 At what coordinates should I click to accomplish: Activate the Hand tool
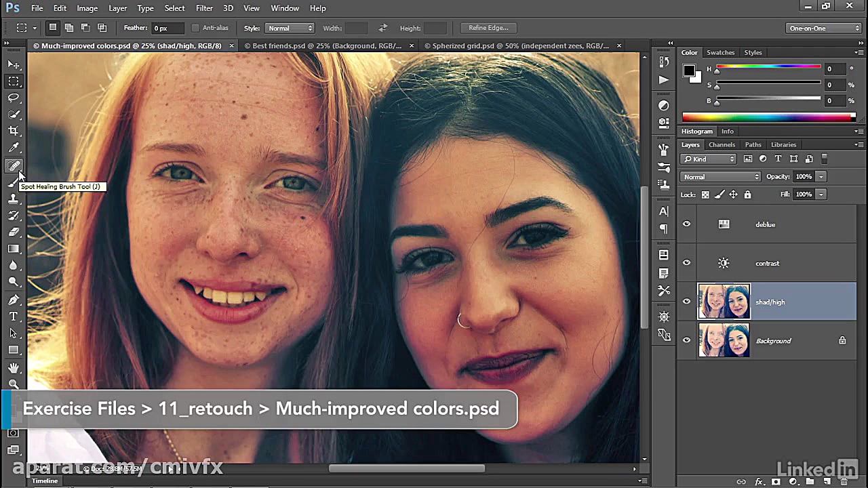pyautogui.click(x=14, y=367)
